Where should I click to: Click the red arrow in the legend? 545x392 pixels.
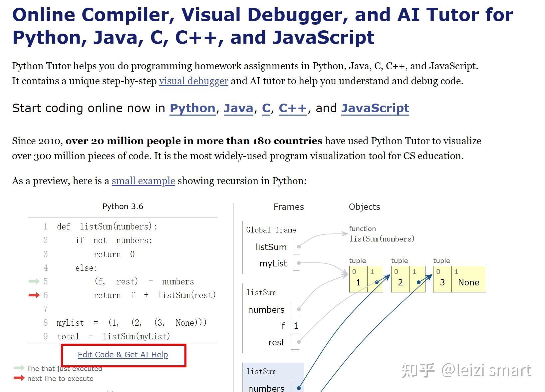19,378
